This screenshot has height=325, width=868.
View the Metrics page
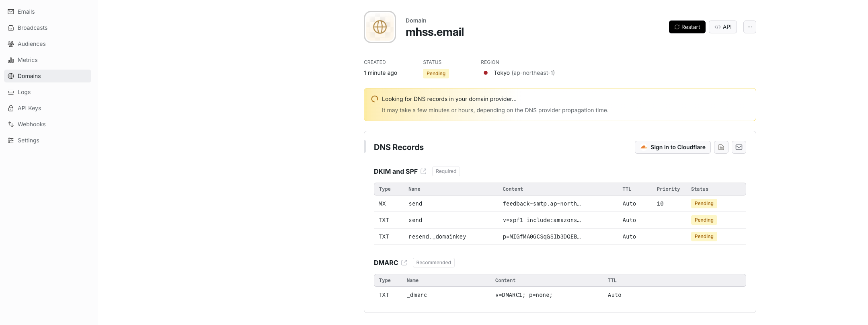pos(27,60)
